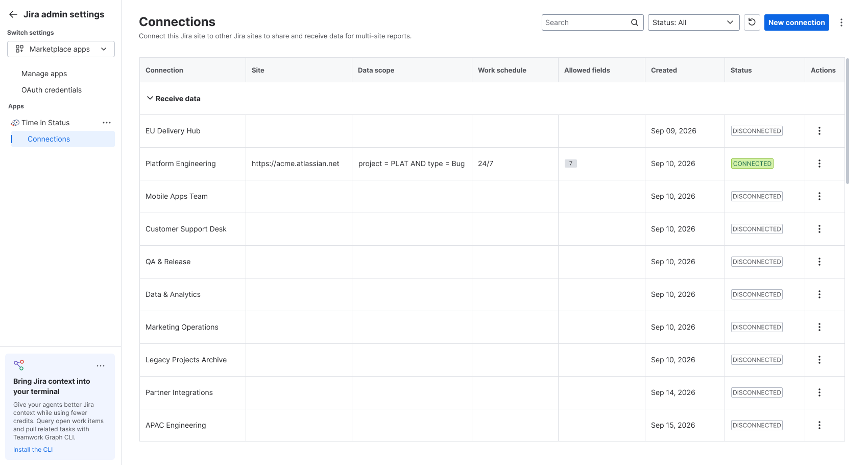868x465 pixels.
Task: Click the search magnifier icon
Action: pos(635,22)
